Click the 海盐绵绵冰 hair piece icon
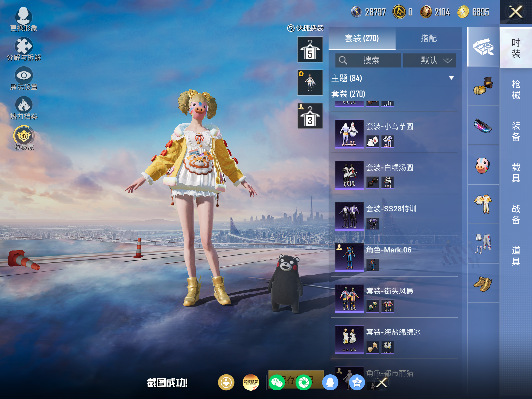Viewport: 532px width, 399px height. (x=372, y=347)
